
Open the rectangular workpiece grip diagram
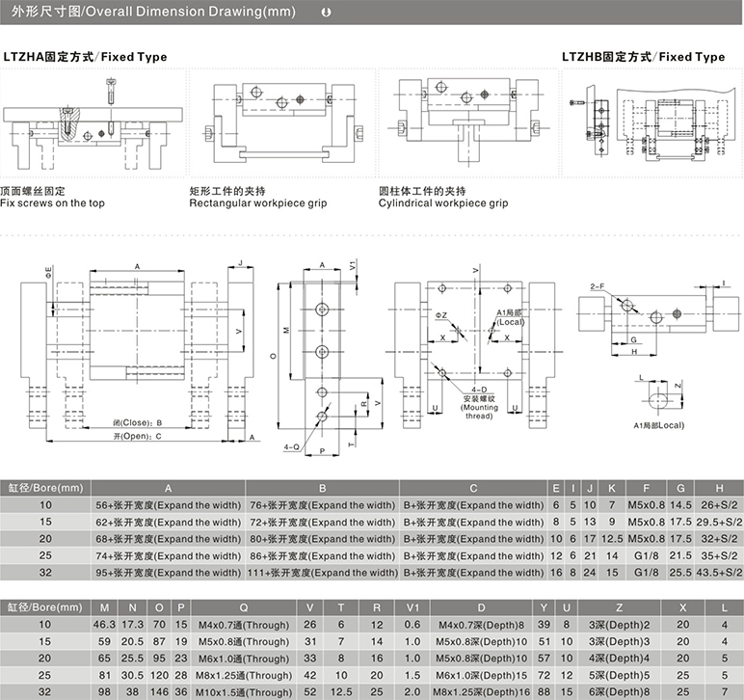click(x=283, y=123)
